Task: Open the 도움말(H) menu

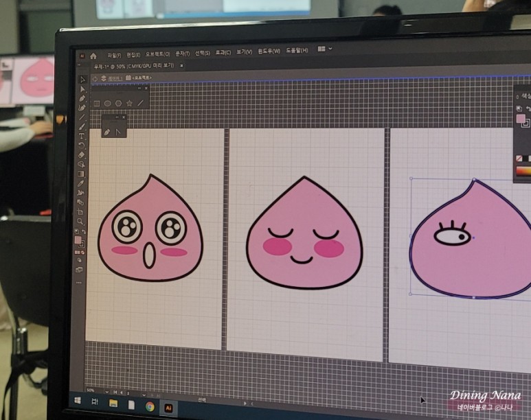Action: 297,50
